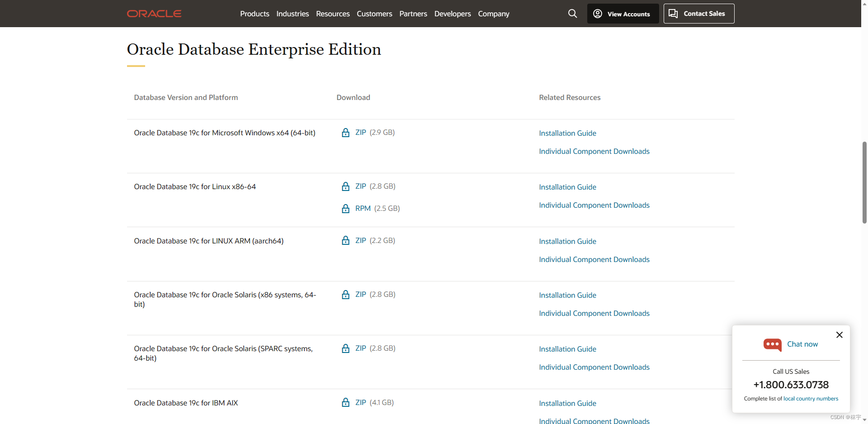Click the Chat now link
The width and height of the screenshot is (868, 424).
[x=802, y=344]
